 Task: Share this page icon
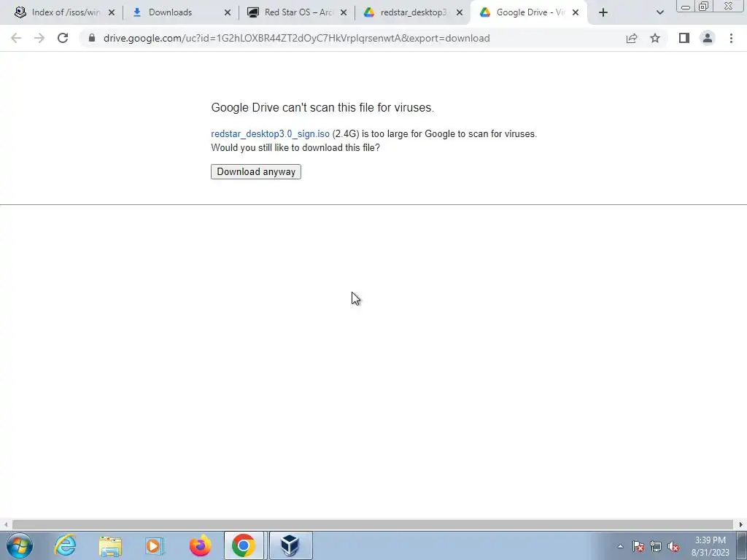point(632,38)
